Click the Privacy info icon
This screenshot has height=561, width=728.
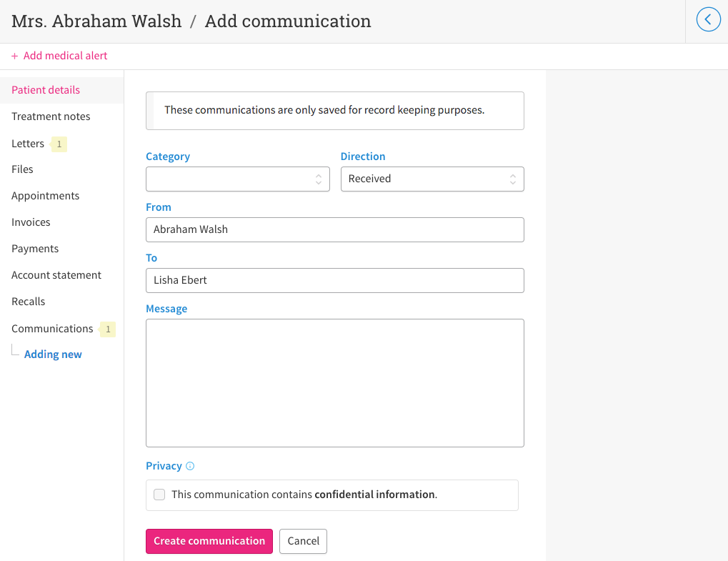coord(190,466)
